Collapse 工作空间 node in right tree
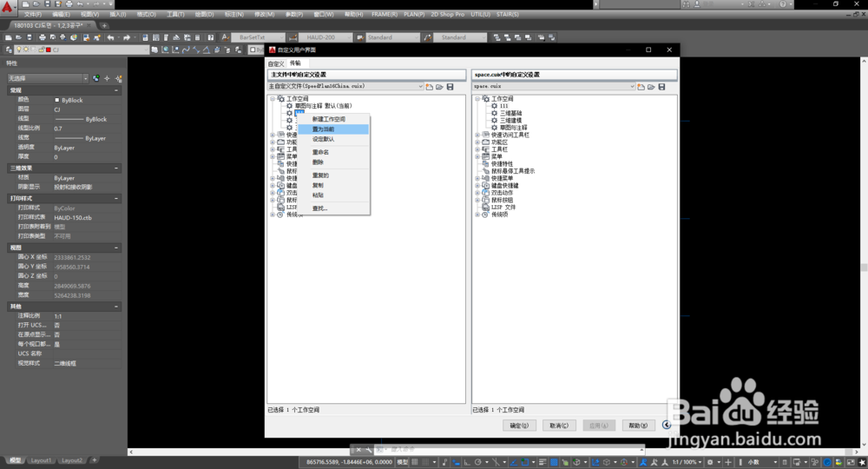 477,98
